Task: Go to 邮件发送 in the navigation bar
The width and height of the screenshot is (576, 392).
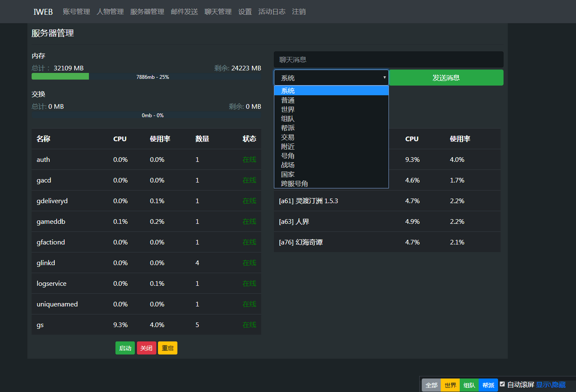Action: tap(184, 11)
